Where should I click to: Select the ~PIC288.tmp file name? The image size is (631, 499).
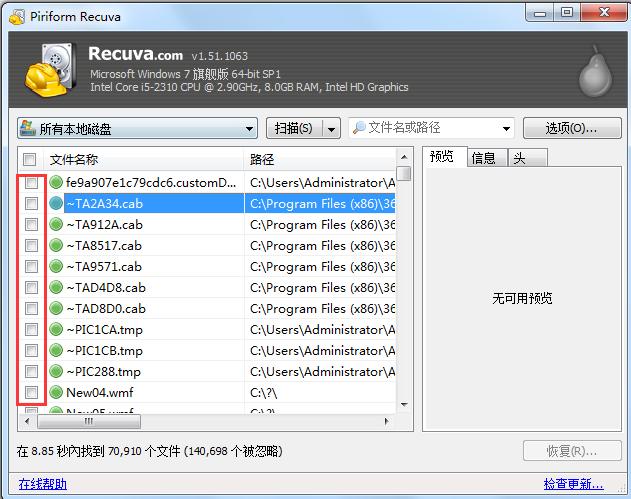104,371
